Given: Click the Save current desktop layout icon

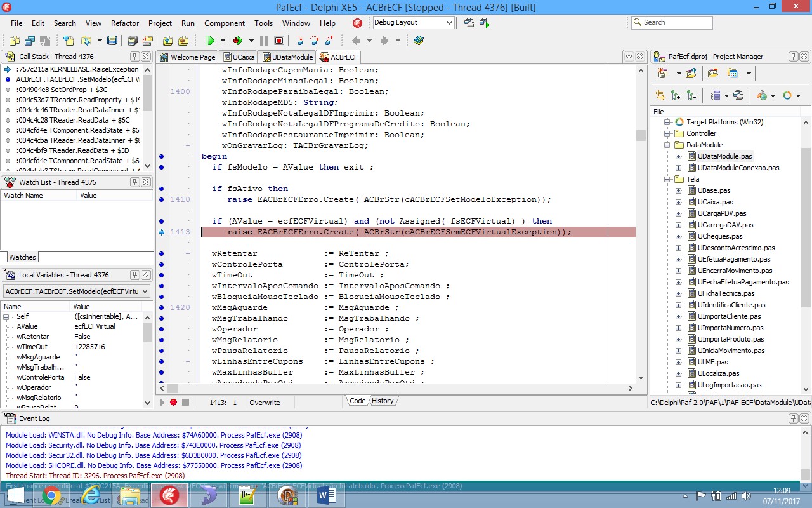Looking at the screenshot, I should (468, 23).
